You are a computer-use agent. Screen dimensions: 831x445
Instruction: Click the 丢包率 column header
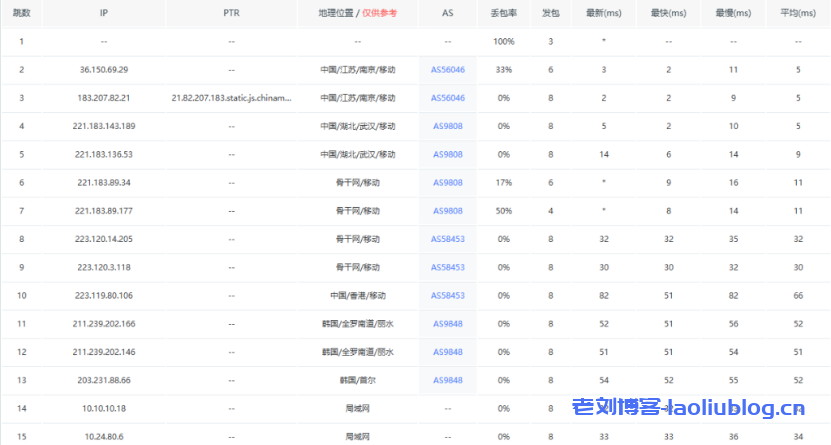point(504,13)
